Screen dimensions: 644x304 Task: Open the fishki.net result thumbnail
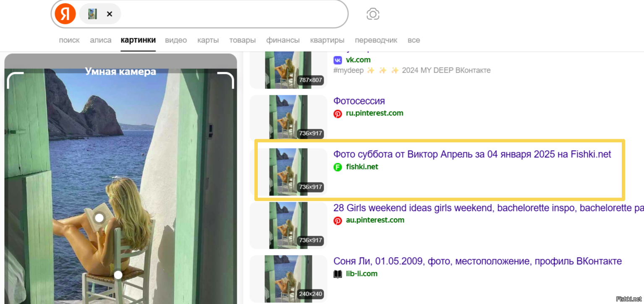pos(288,172)
